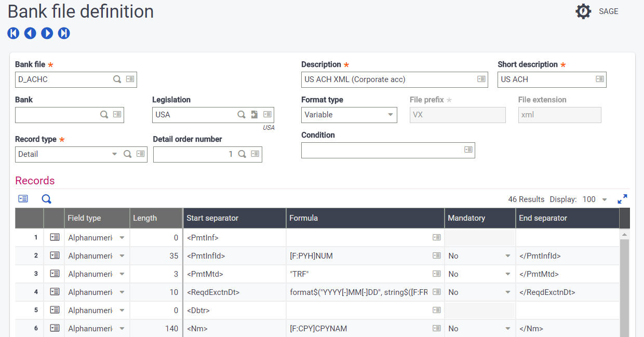Viewport: 644px width, 337px height.
Task: Expand the Record type dropdown
Action: click(115, 154)
